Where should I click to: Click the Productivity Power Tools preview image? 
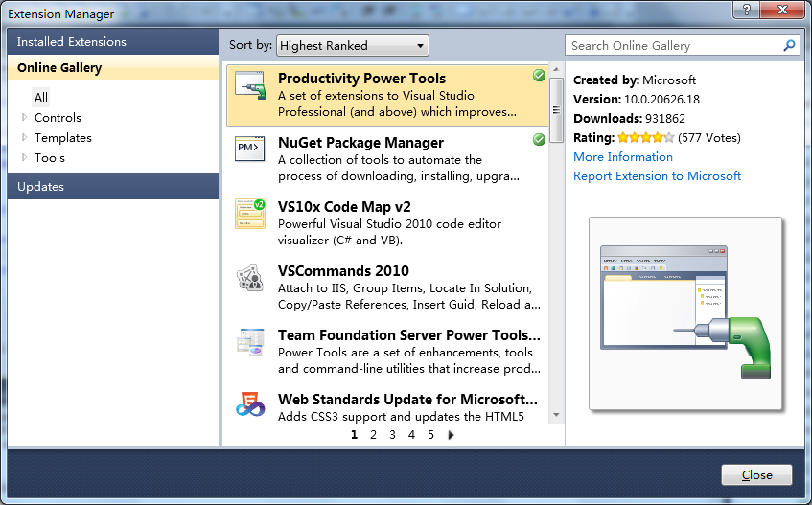pyautogui.click(x=685, y=313)
